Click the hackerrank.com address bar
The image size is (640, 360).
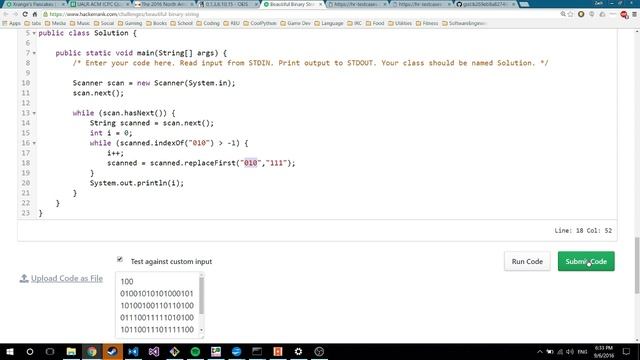pos(300,14)
